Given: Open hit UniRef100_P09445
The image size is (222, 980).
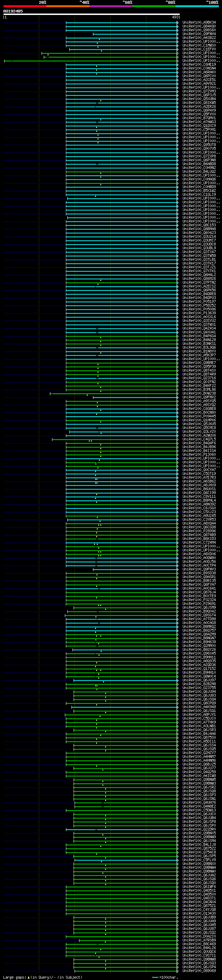Looking at the screenshot, I should [199, 416].
